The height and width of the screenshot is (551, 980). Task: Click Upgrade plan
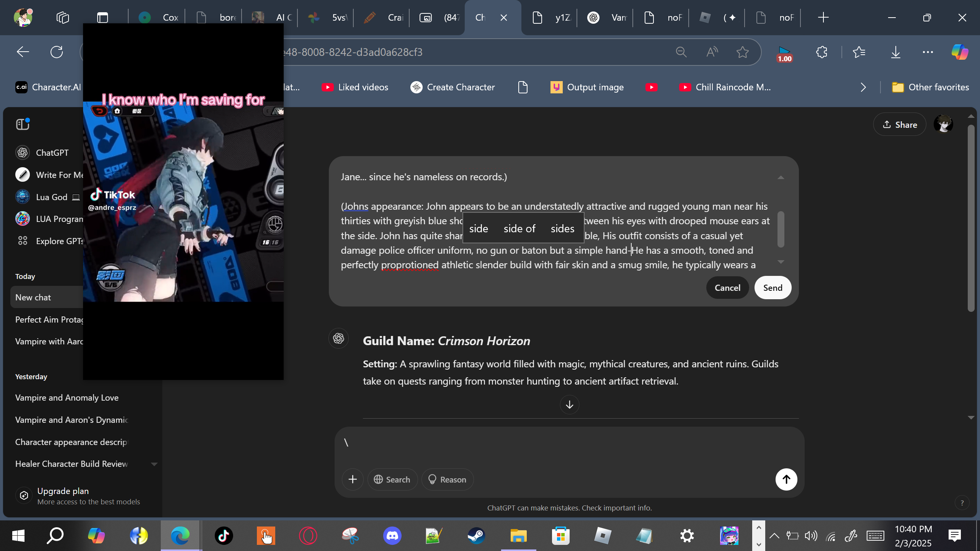[78, 496]
